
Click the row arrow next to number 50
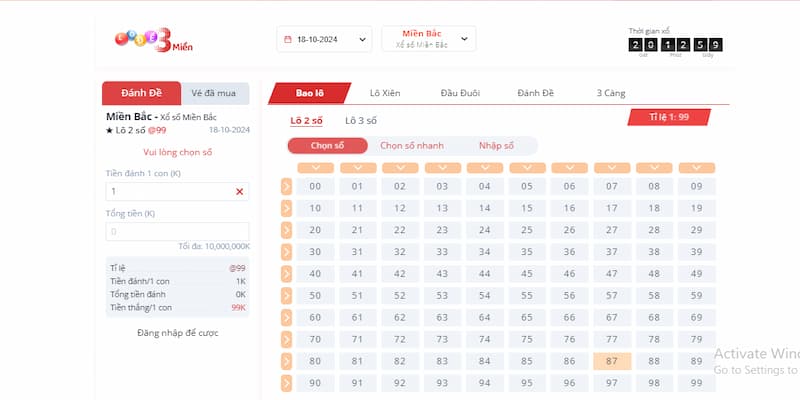286,296
